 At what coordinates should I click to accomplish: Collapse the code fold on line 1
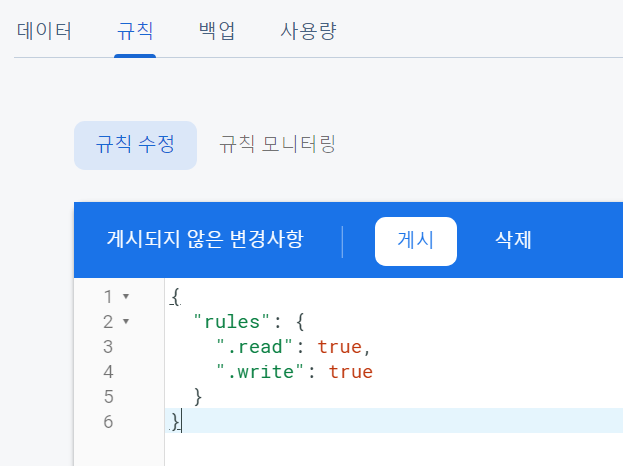click(126, 296)
